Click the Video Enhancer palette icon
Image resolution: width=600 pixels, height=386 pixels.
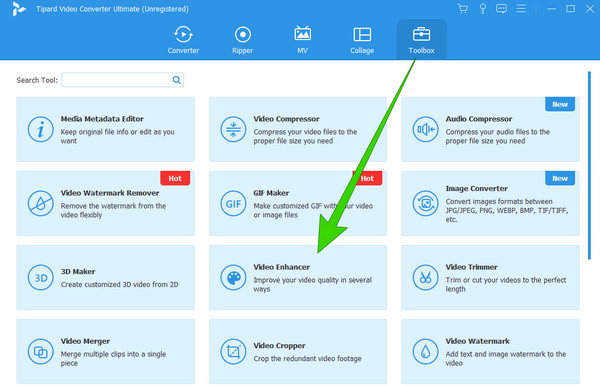(233, 278)
